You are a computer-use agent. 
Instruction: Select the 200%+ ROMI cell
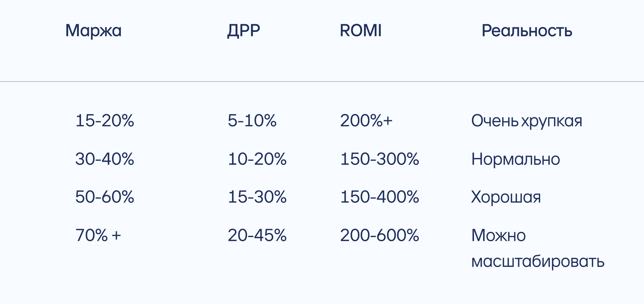tap(366, 121)
